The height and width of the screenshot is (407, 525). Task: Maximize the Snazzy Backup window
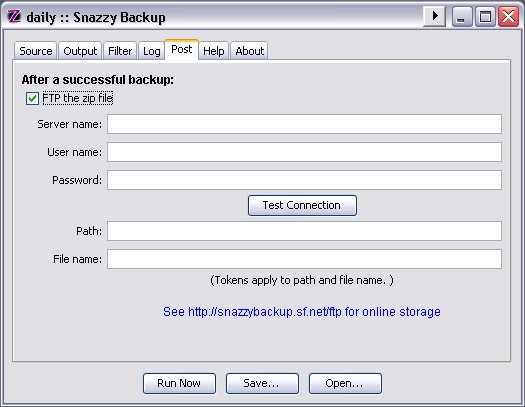pos(485,16)
